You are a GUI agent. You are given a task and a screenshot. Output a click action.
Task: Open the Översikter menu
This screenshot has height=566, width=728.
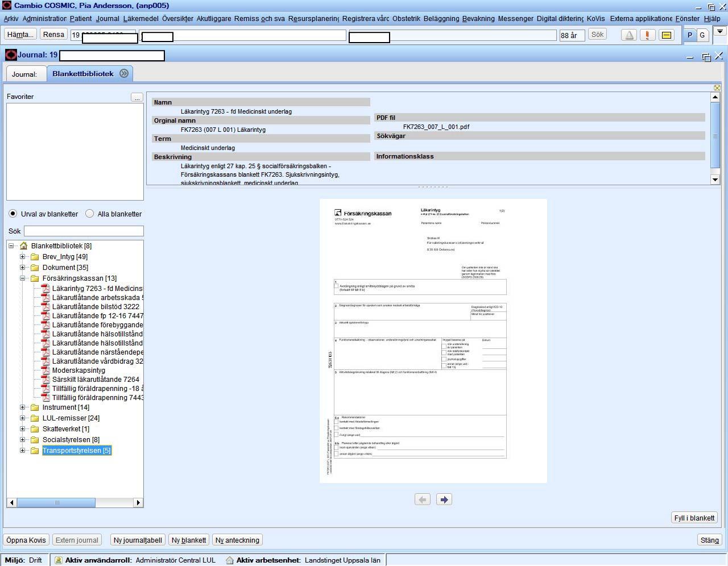click(177, 19)
